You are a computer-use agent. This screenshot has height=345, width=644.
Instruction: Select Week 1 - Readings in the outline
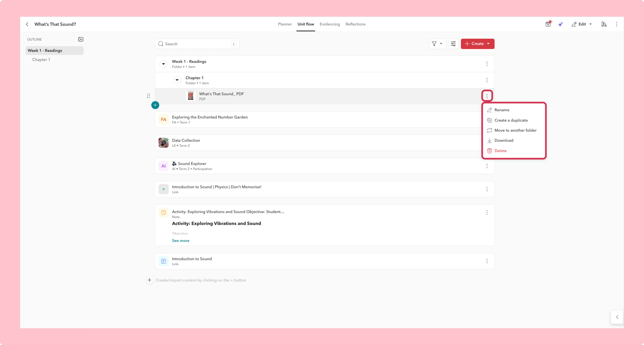pyautogui.click(x=55, y=50)
